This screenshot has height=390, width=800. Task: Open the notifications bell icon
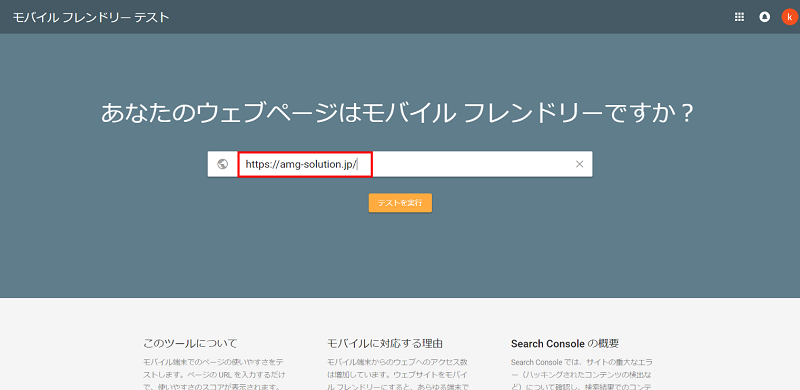(764, 17)
